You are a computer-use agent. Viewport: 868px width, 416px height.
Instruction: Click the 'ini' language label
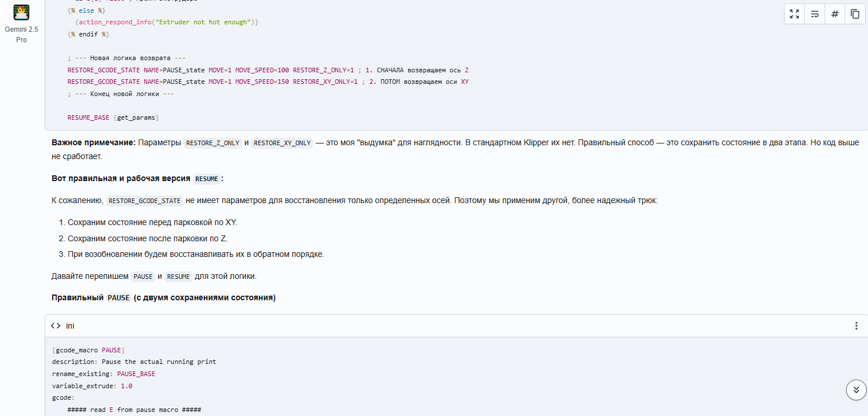70,326
